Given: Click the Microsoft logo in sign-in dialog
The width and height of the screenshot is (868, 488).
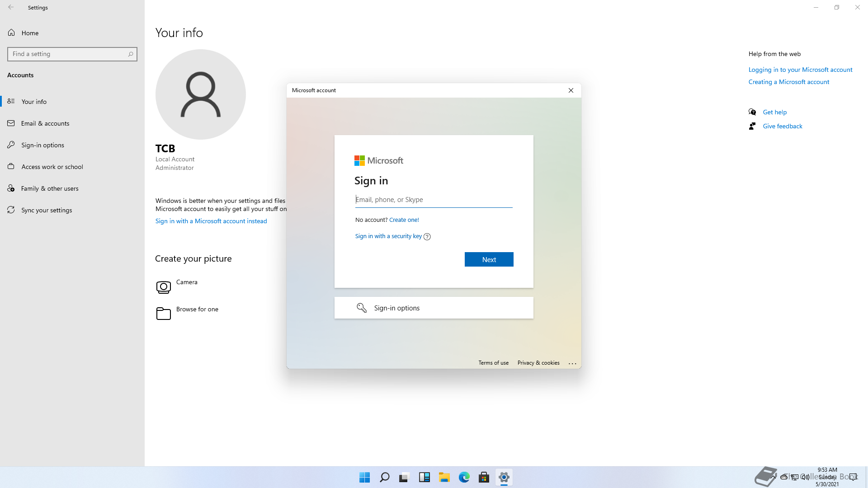Looking at the screenshot, I should (x=378, y=160).
